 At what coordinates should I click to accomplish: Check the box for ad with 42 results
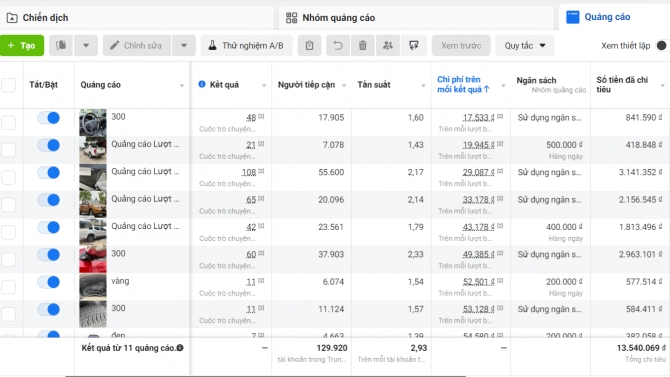click(x=9, y=232)
